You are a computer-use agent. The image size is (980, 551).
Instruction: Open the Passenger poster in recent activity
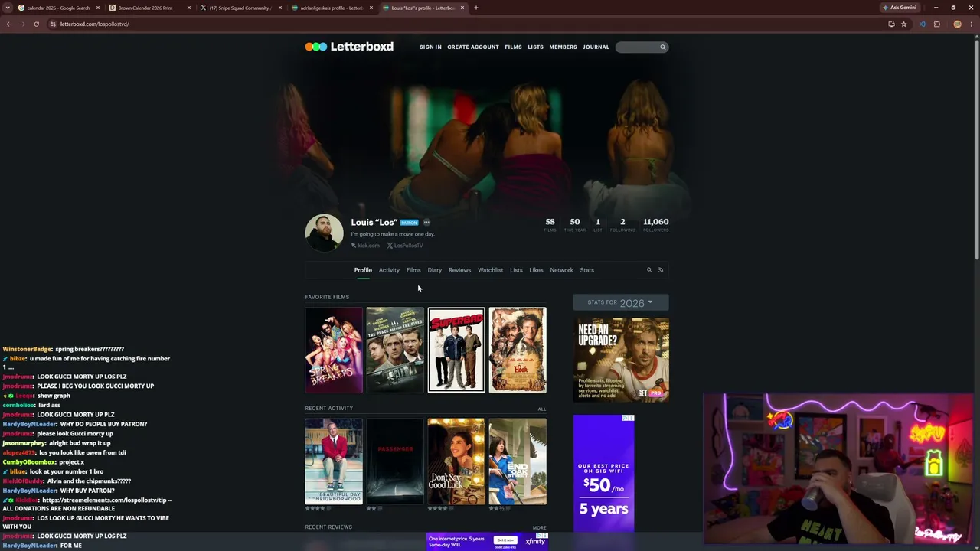[395, 461]
